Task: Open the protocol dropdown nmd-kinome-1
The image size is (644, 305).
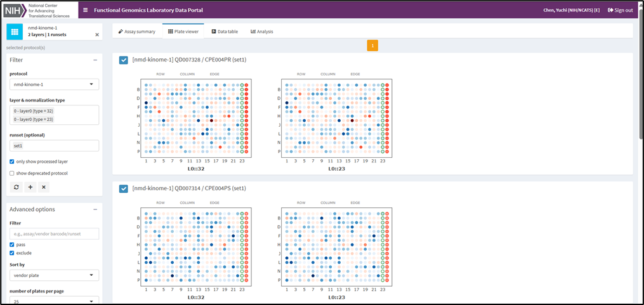Action: [54, 84]
